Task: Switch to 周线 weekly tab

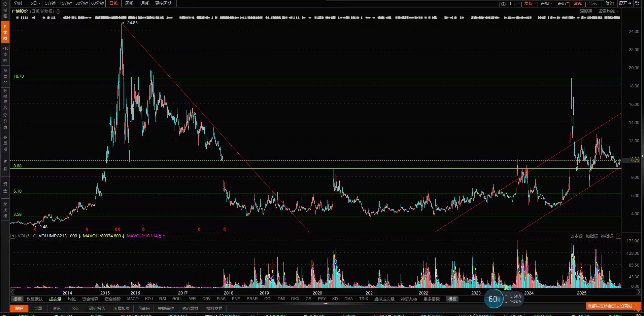Action: 129,3
